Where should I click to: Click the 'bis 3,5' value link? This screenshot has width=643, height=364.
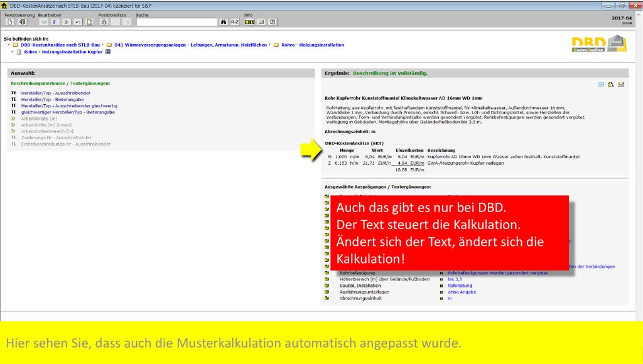(x=455, y=279)
